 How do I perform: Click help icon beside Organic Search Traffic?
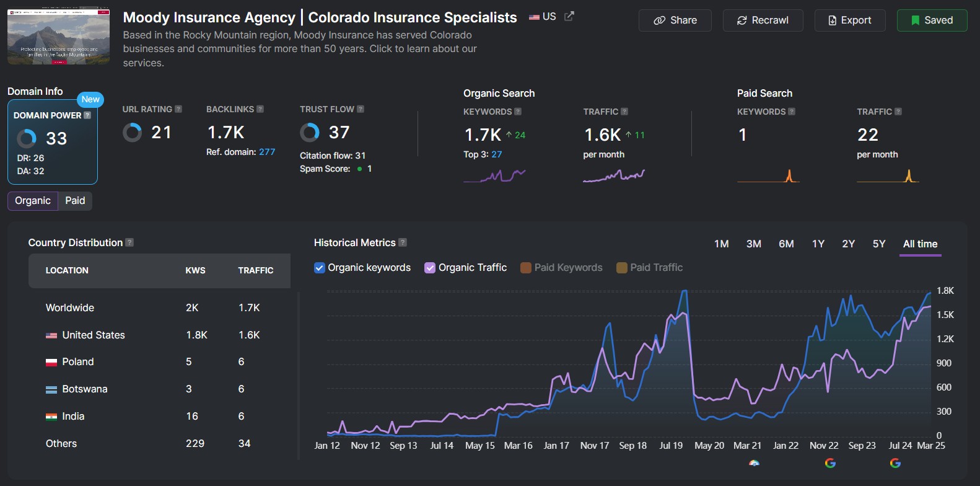tap(624, 112)
